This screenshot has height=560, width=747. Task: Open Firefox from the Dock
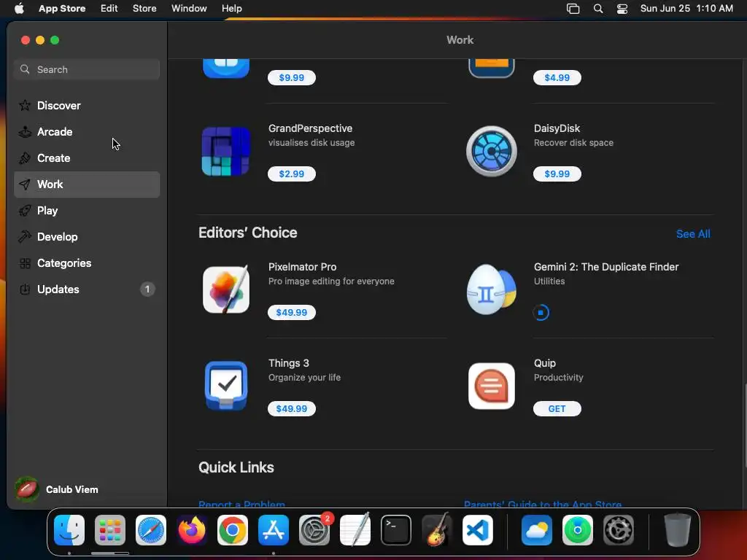(192, 530)
